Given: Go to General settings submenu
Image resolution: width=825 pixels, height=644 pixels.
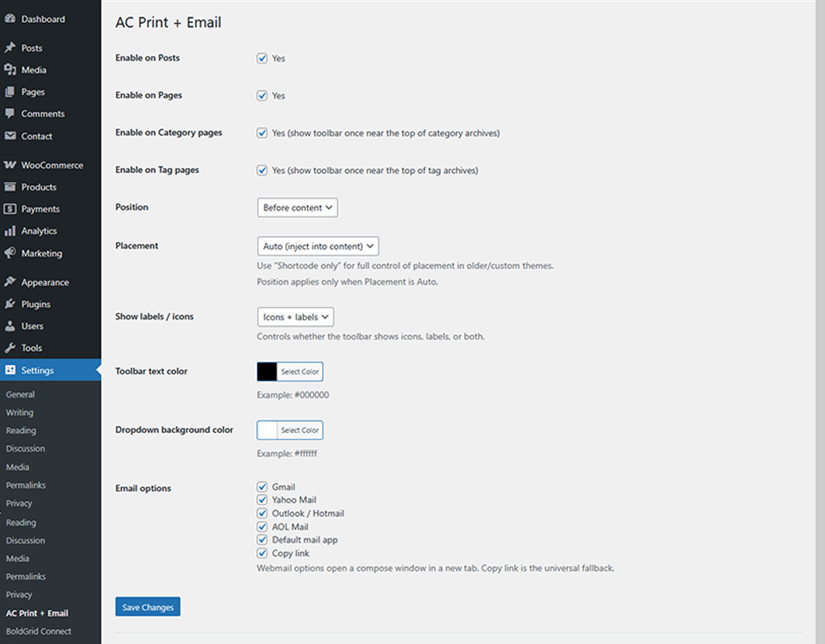Looking at the screenshot, I should (x=21, y=394).
